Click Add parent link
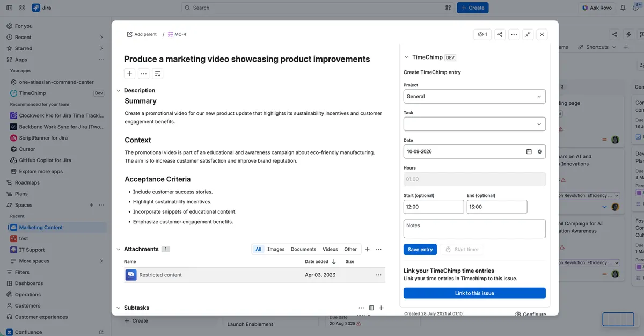The width and height of the screenshot is (644, 336). (x=142, y=34)
